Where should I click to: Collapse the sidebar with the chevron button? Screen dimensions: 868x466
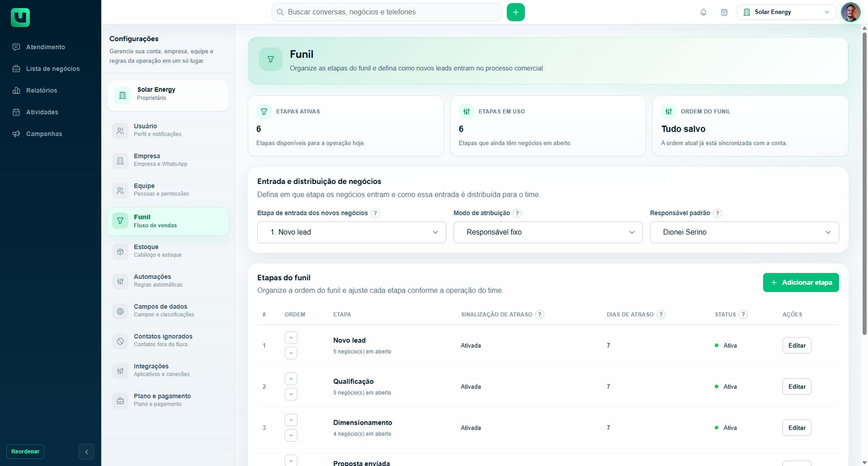tap(86, 451)
